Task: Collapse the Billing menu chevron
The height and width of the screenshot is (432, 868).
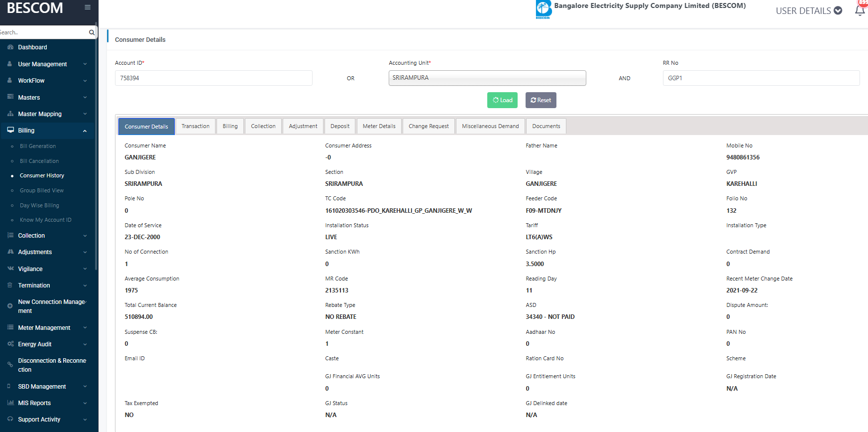Action: tap(85, 131)
